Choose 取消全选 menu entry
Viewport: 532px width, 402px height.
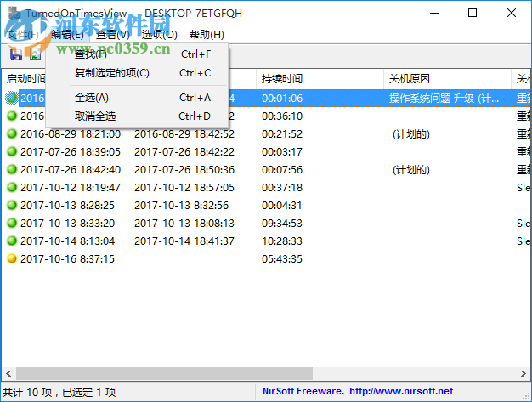click(137, 116)
